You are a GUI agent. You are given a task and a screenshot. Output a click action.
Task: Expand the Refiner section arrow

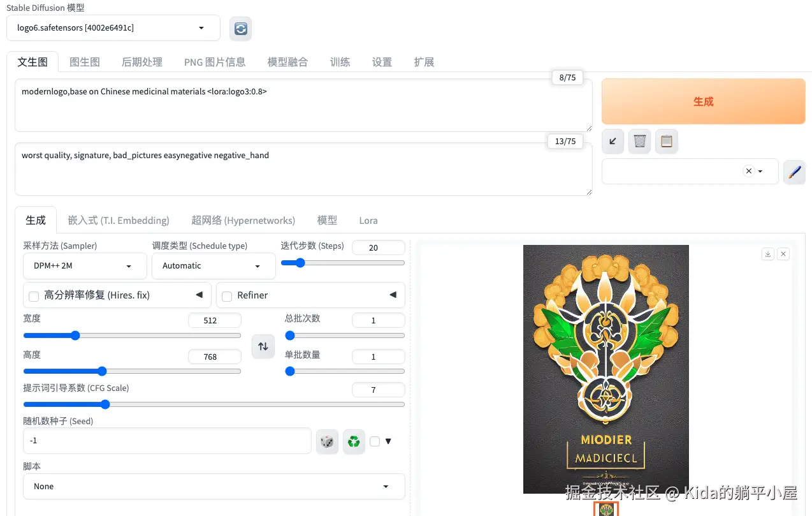[x=393, y=295]
